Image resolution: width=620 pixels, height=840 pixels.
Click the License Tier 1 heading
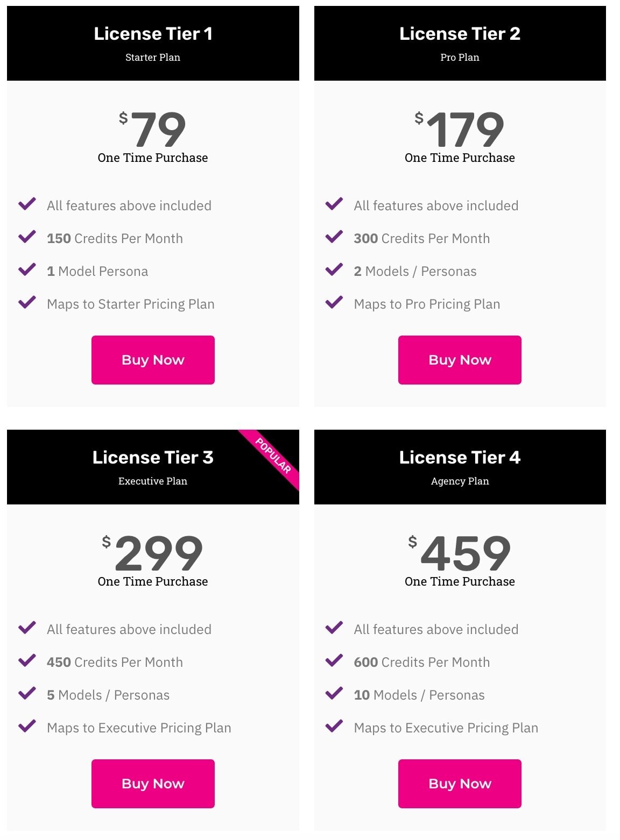click(x=153, y=34)
